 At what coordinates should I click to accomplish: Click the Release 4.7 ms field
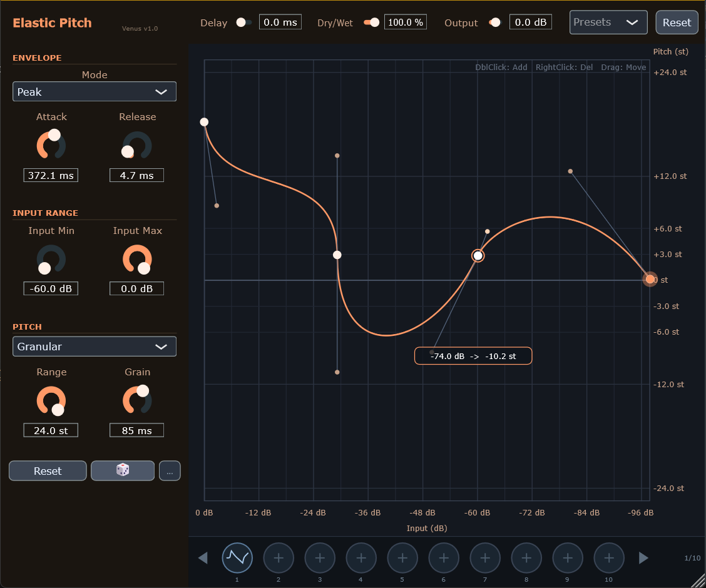pyautogui.click(x=137, y=175)
